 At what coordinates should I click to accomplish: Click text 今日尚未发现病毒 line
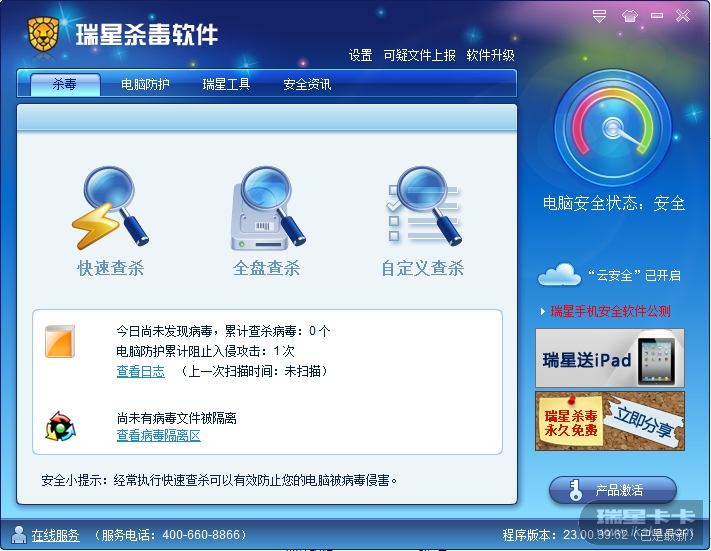[x=224, y=331]
